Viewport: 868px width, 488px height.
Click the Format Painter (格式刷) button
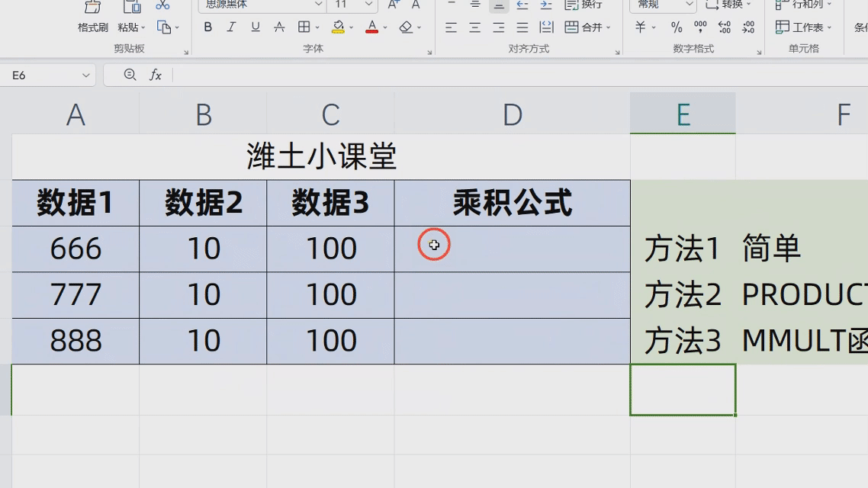point(92,18)
